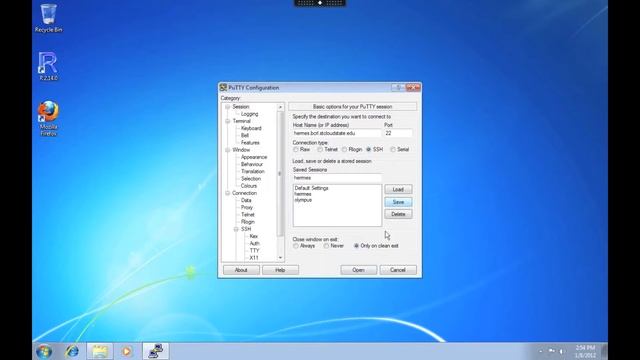640x360 pixels.
Task: Open the Bell category
Action: pyautogui.click(x=244, y=136)
